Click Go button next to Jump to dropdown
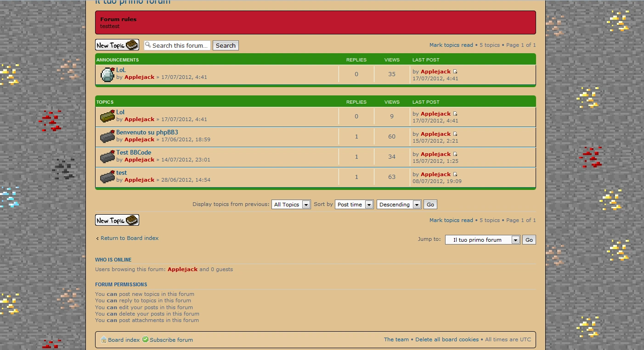The image size is (644, 350). [529, 239]
